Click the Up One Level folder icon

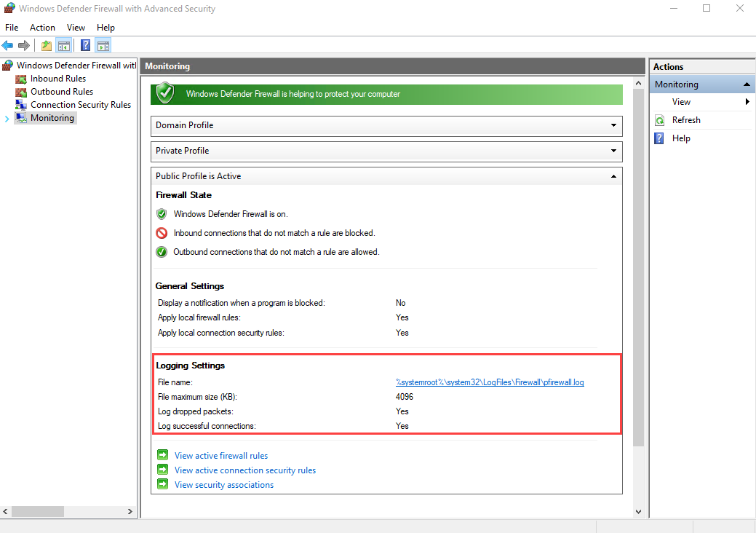[47, 46]
